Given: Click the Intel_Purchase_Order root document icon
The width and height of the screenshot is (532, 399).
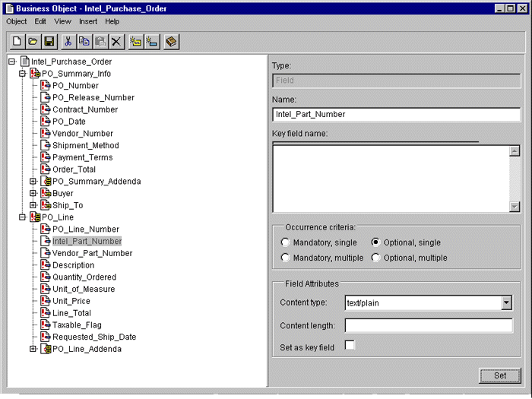Looking at the screenshot, I should (25, 62).
